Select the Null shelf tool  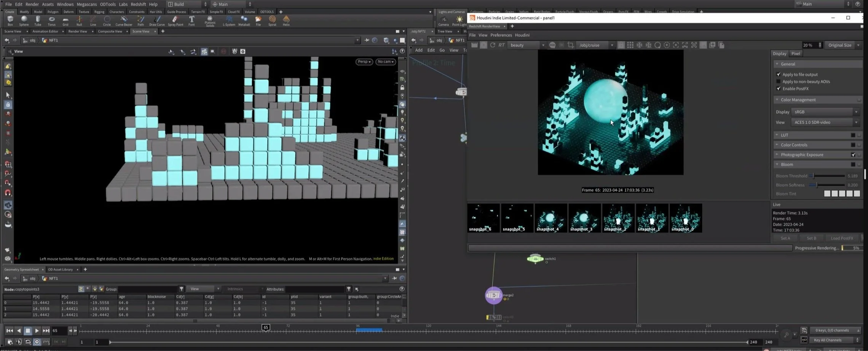click(x=79, y=21)
